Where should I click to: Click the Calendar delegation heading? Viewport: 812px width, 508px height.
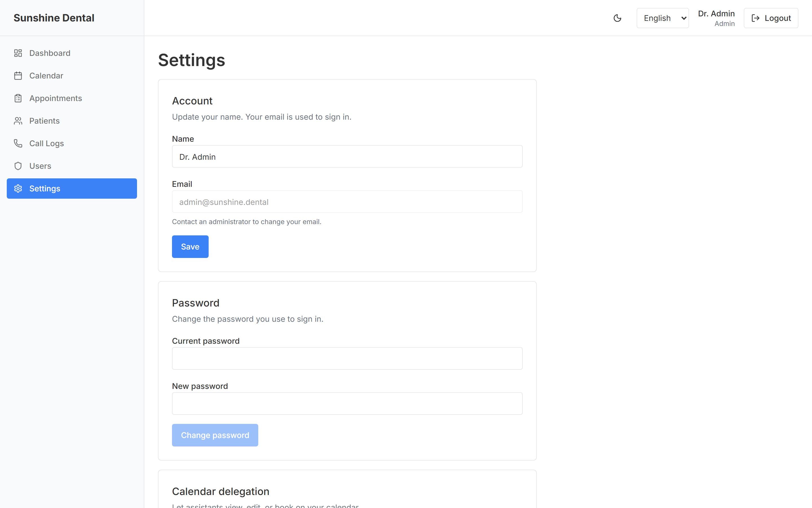click(221, 491)
